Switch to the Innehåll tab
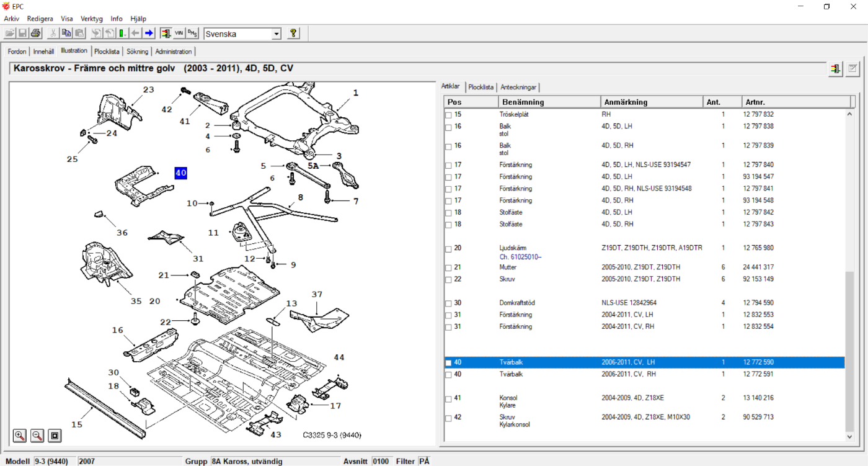This screenshot has height=466, width=868. click(43, 52)
